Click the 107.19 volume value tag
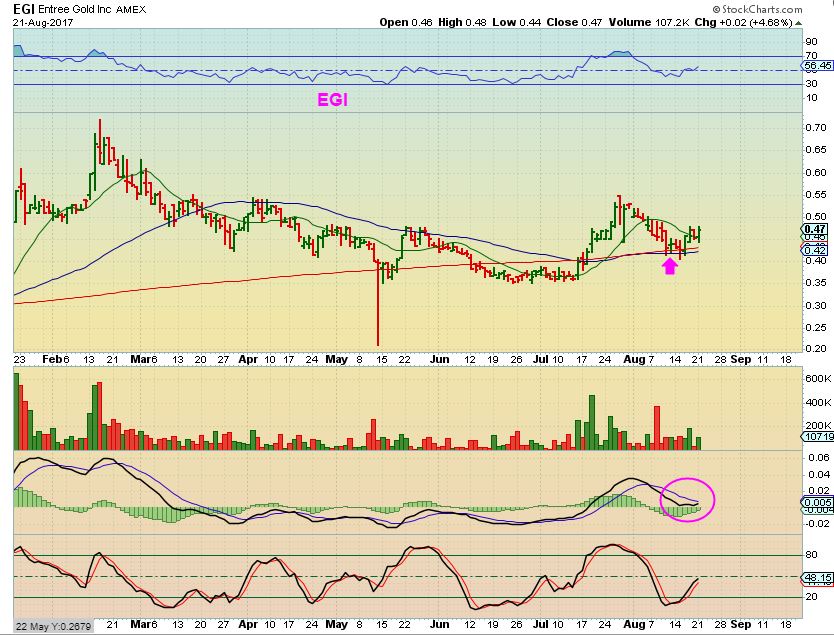The height and width of the screenshot is (635, 834). (x=818, y=436)
